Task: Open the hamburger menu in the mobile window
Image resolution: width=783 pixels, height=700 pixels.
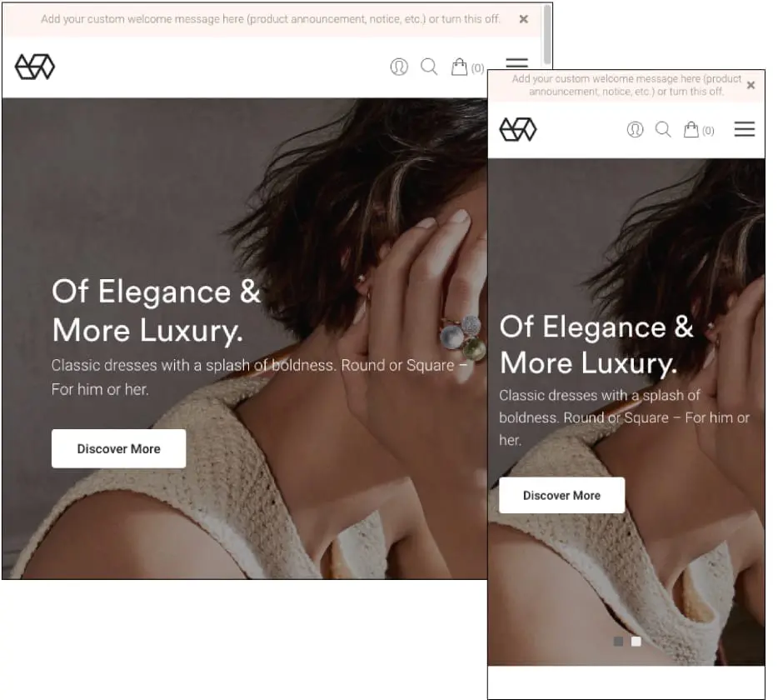Action: 745,129
